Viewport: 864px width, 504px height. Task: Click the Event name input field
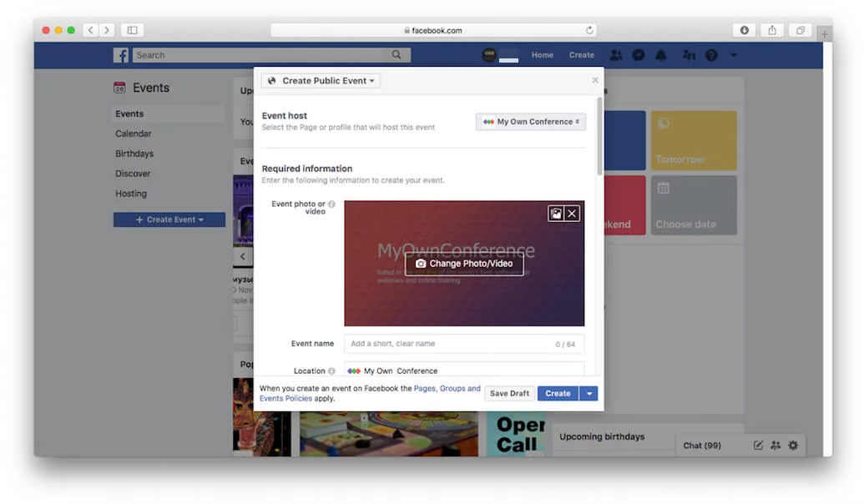(x=463, y=343)
